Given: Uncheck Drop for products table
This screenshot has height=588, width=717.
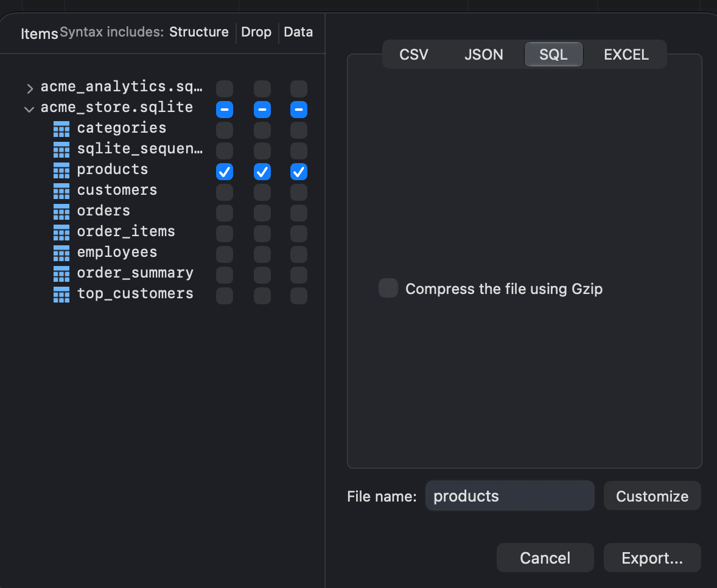Looking at the screenshot, I should pos(262,172).
